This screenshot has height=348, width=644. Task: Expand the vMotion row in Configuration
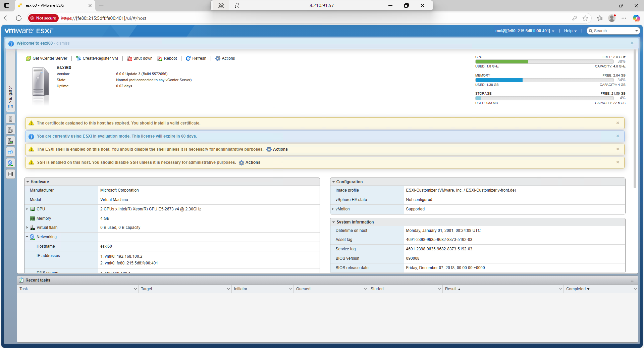[x=333, y=209]
